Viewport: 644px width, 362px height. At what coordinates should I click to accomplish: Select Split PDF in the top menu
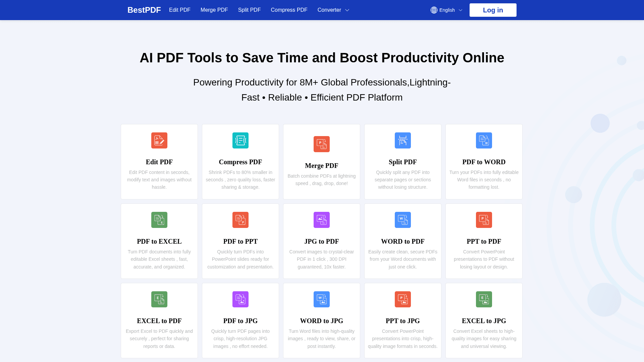point(249,10)
